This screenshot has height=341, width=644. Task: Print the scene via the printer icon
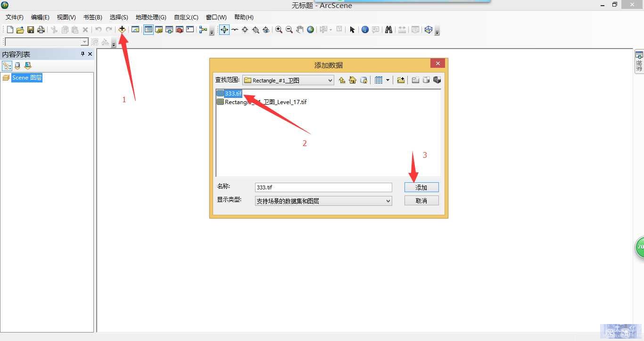pyautogui.click(x=41, y=30)
